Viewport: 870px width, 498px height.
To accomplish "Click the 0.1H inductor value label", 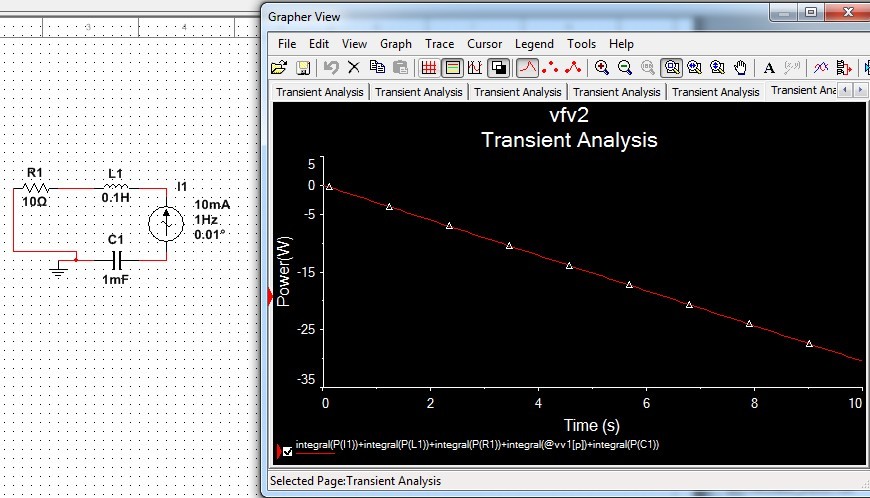I will click(115, 197).
